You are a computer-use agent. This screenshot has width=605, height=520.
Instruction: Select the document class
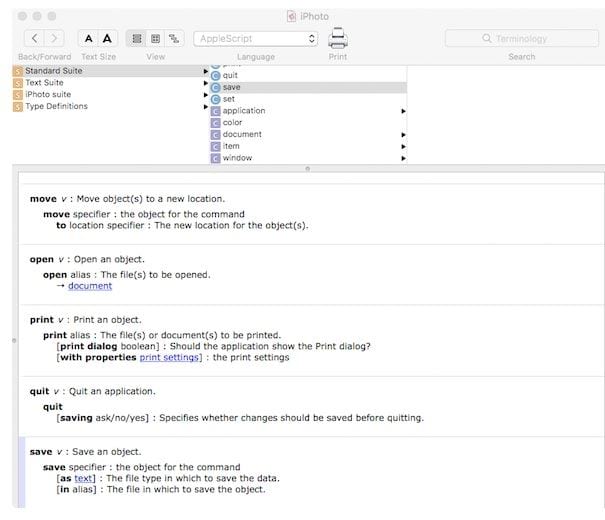(x=308, y=134)
